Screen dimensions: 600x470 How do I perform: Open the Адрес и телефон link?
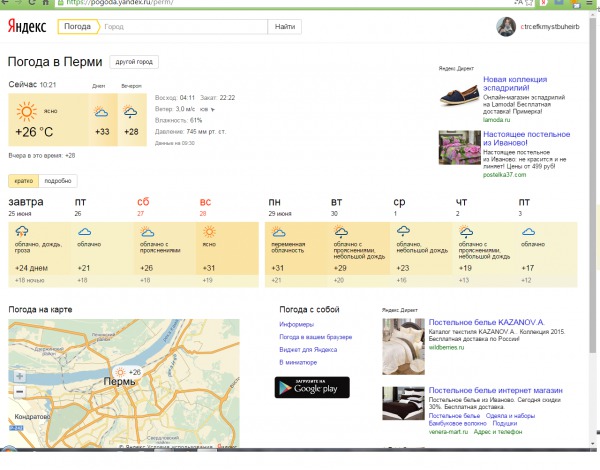pos(498,432)
